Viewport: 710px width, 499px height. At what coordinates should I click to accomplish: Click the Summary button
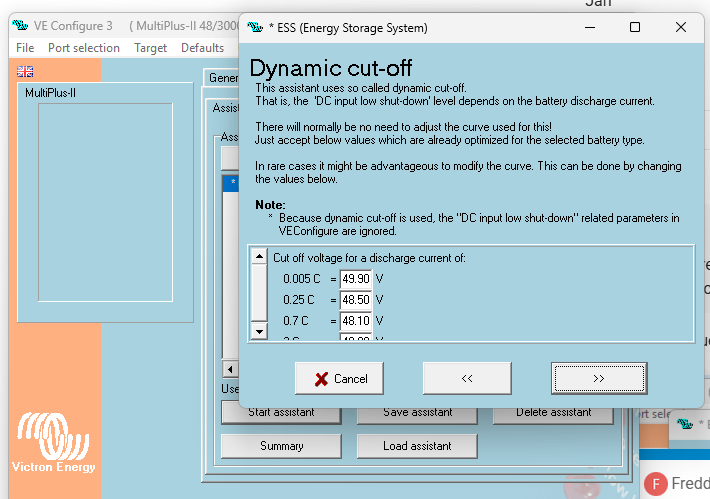pos(281,446)
